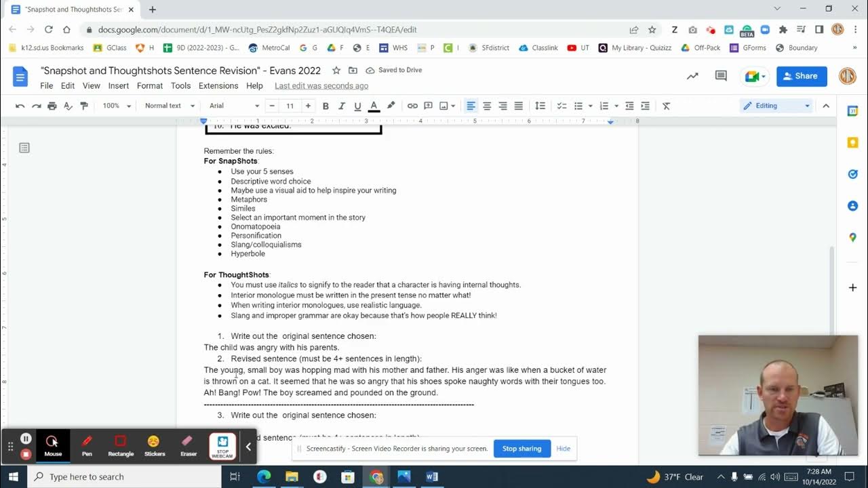Open Google Meet call dropdown
This screenshot has width=868, height=488.
755,76
